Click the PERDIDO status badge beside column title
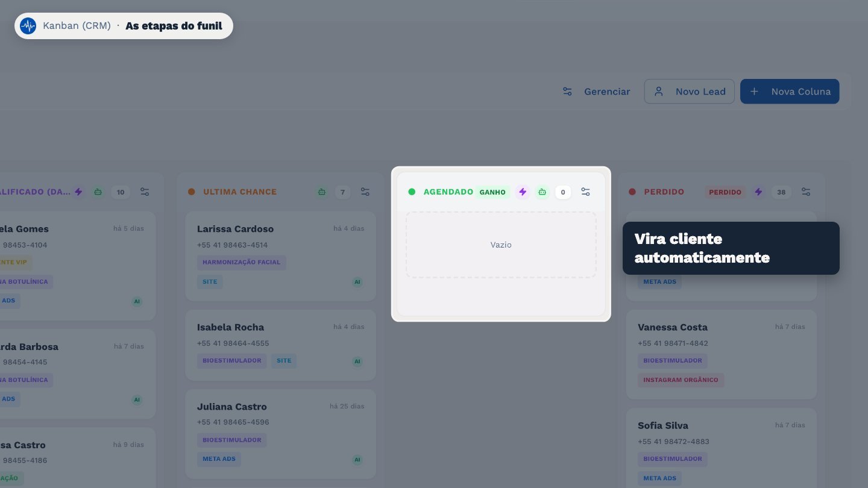Viewport: 868px width, 488px height. (x=725, y=192)
